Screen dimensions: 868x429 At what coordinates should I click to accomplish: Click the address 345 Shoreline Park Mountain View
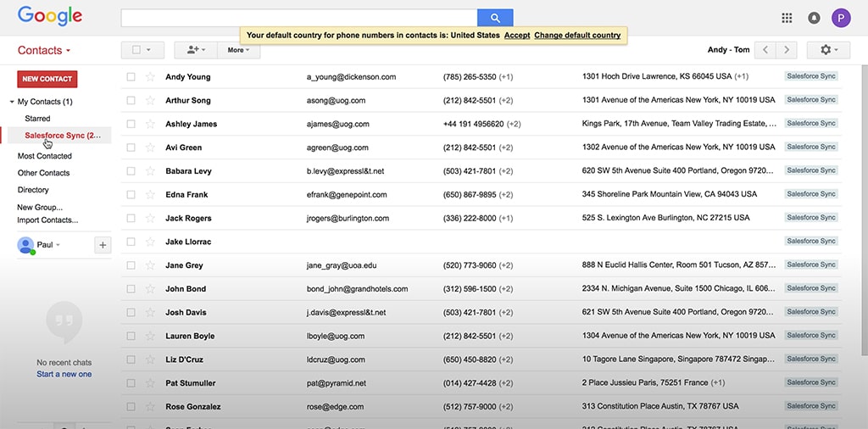(670, 194)
